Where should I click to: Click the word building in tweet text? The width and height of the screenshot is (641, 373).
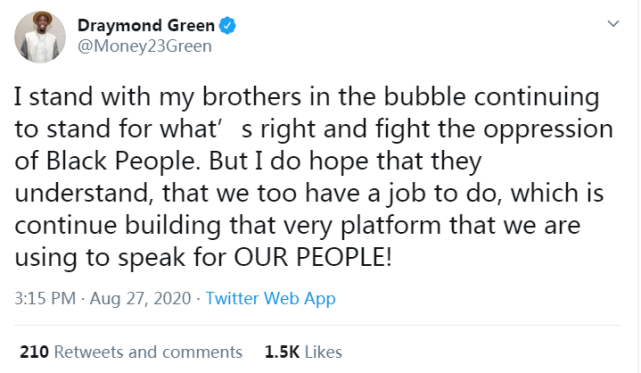pyautogui.click(x=173, y=226)
